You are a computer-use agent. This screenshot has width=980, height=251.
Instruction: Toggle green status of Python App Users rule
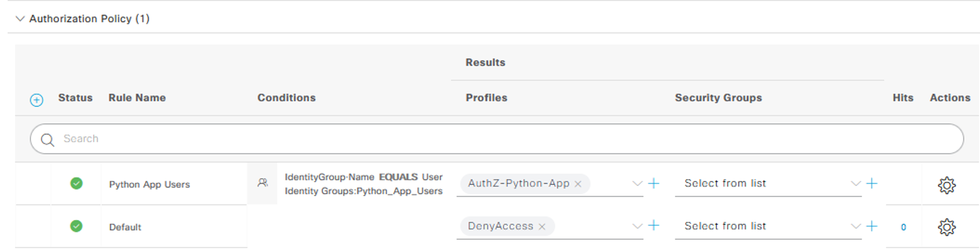(77, 184)
